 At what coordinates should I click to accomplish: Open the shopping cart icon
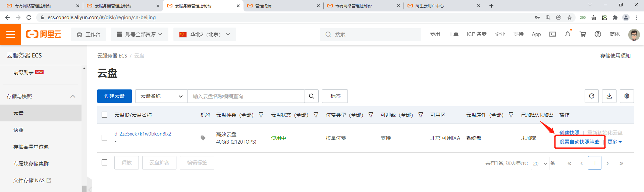(583, 34)
